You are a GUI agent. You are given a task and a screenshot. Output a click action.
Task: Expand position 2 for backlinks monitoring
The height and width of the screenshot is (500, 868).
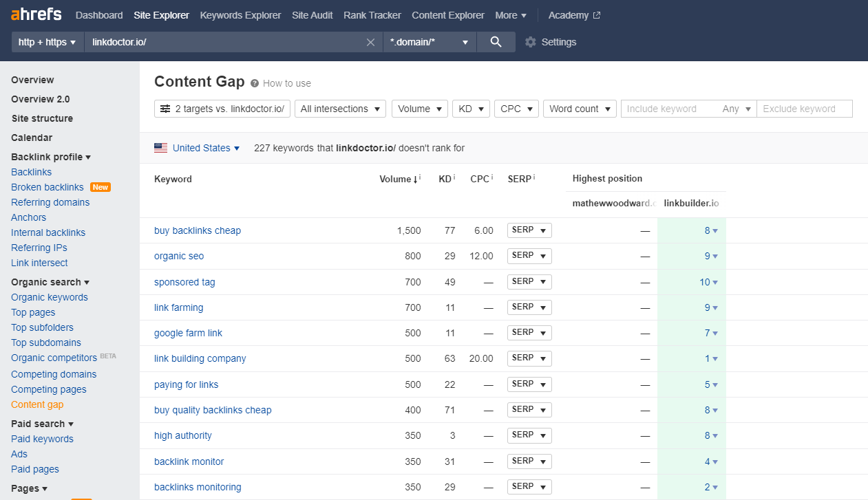[x=711, y=487]
